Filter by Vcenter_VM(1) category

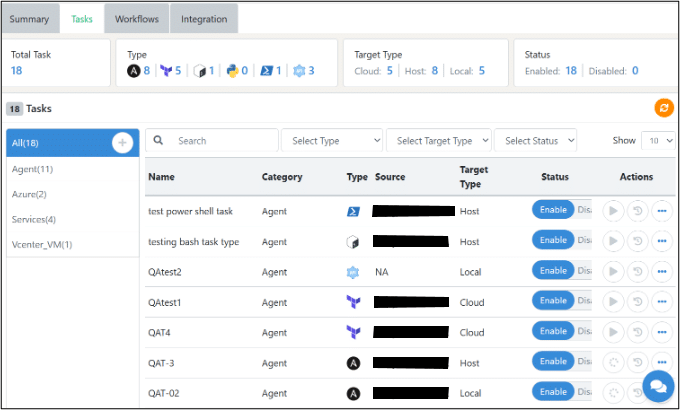(73, 245)
